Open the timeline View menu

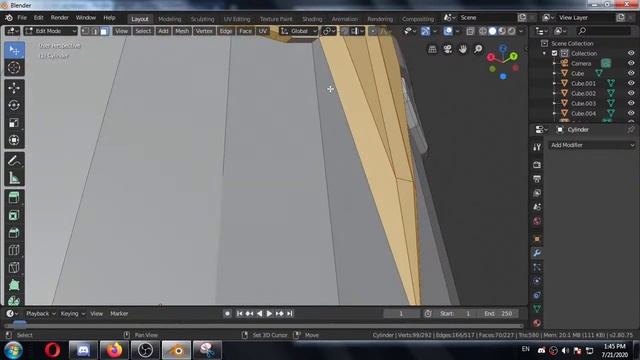pos(97,313)
